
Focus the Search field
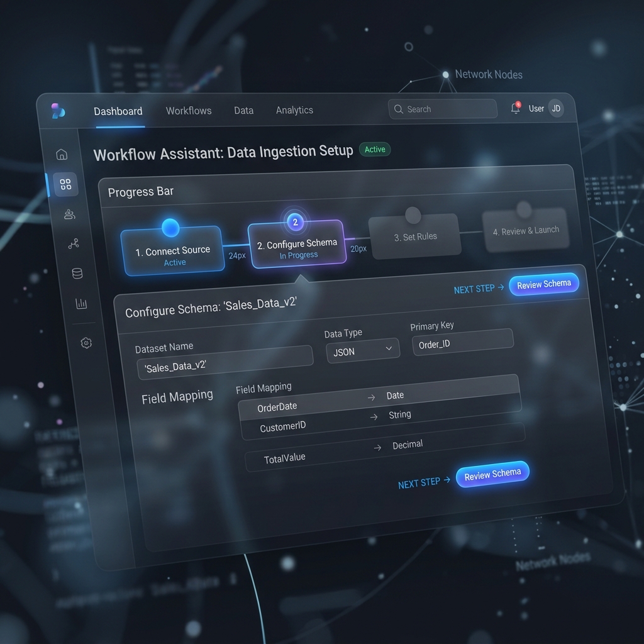pyautogui.click(x=442, y=109)
